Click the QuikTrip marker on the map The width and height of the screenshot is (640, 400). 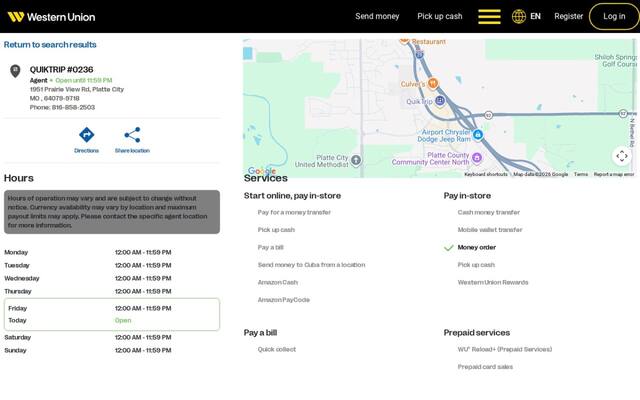point(440,100)
